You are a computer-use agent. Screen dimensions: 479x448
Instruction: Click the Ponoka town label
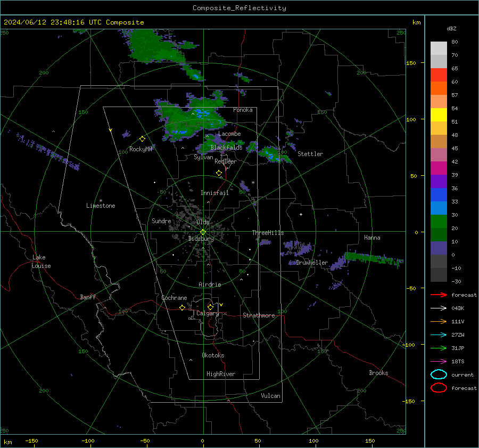coord(243,110)
